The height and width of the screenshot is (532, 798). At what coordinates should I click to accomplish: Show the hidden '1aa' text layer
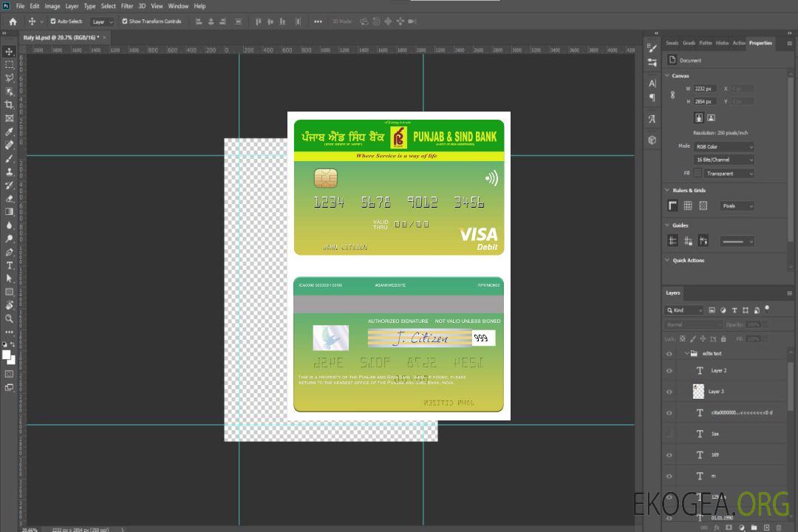[669, 434]
